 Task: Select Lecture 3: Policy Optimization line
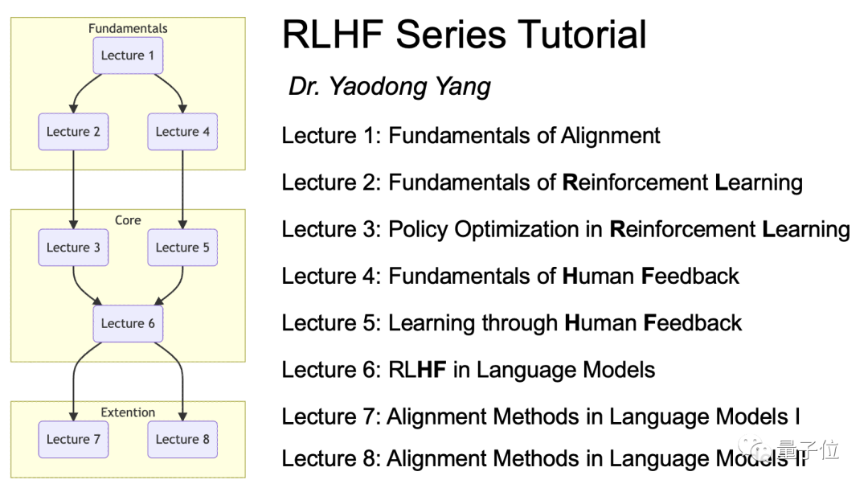tap(566, 230)
